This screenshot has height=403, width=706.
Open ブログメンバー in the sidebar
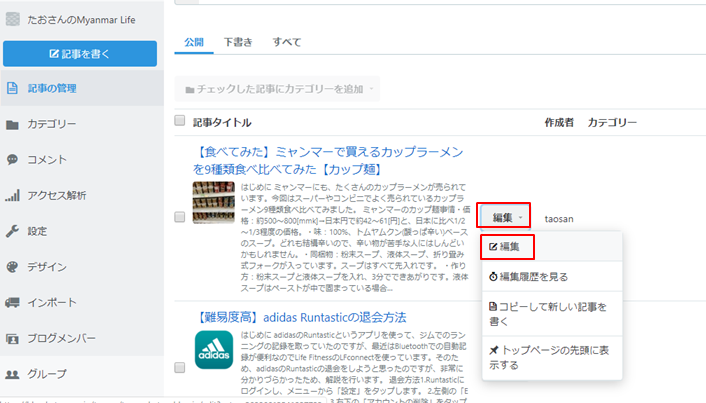click(82, 338)
